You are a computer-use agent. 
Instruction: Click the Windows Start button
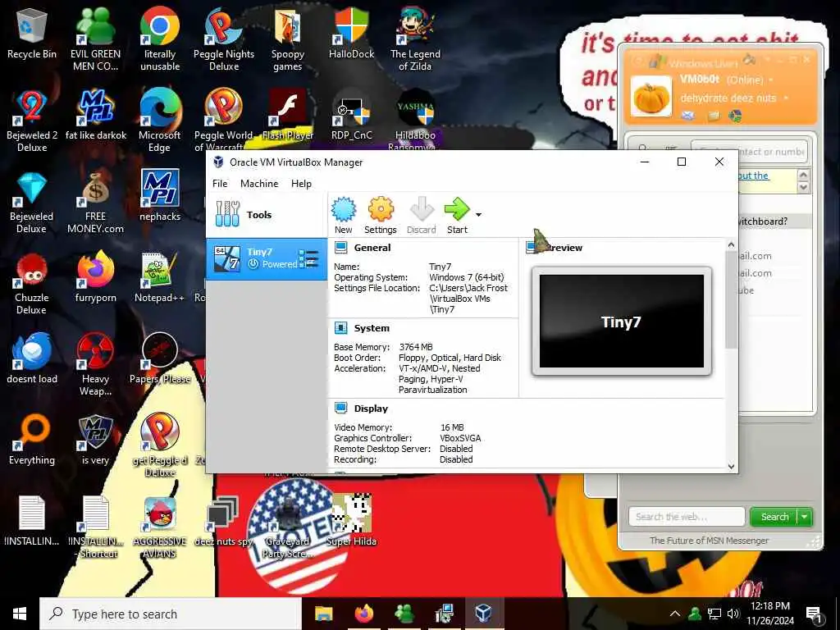20,614
